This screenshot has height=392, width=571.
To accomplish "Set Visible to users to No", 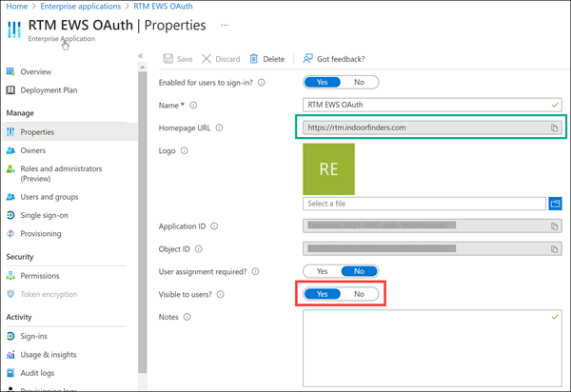I will coord(359,294).
